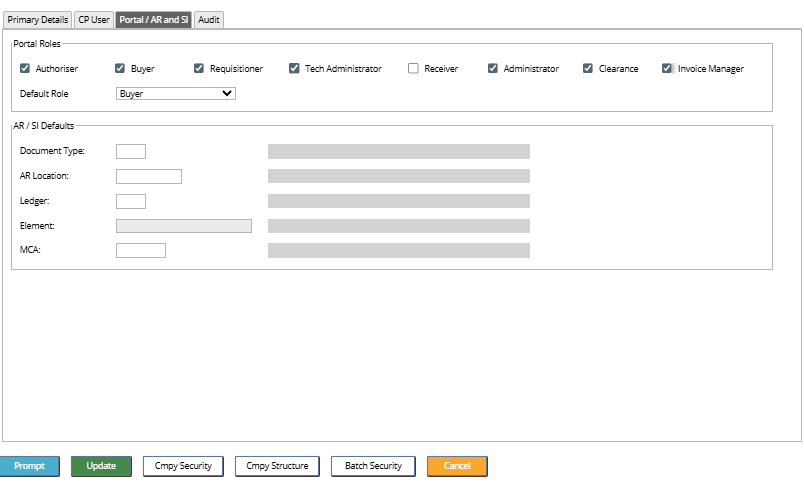
Task: Uncheck the Clearance role checkbox
Action: (588, 68)
